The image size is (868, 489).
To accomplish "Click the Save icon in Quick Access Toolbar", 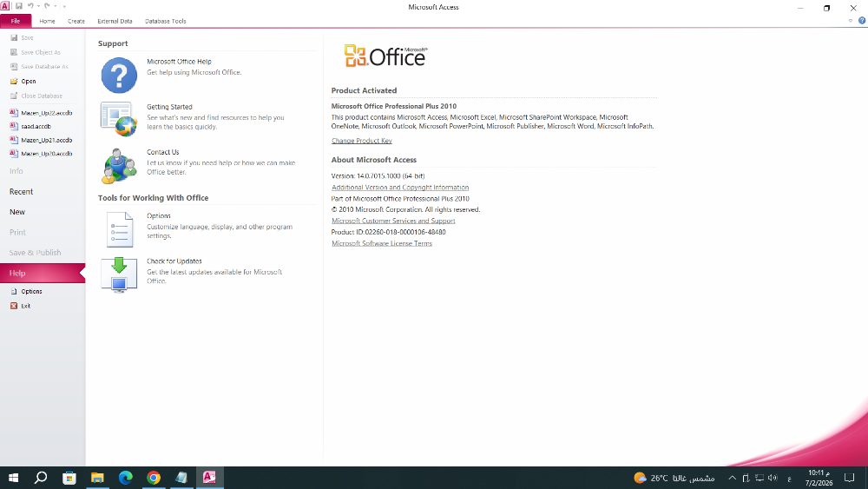I will point(19,7).
